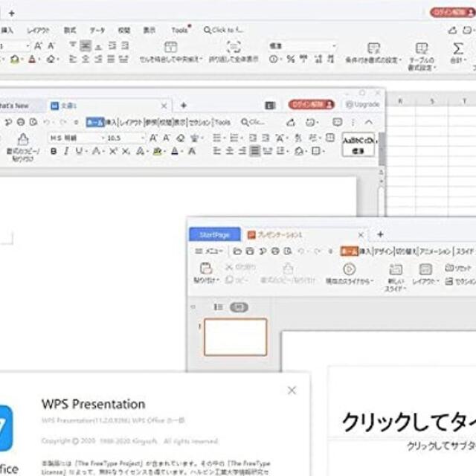The image size is (476, 476).
Task: Toggle Italic formatting in Writer toolbar
Action: tap(66, 151)
